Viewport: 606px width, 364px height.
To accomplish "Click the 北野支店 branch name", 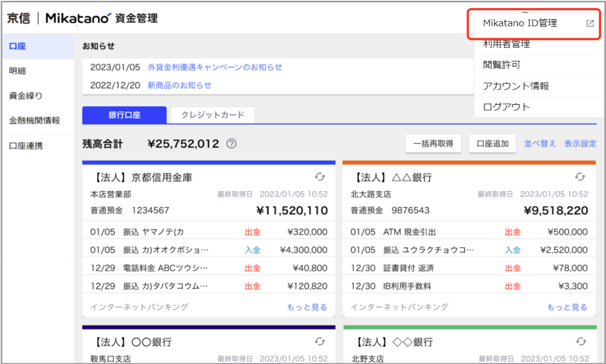I will [367, 359].
